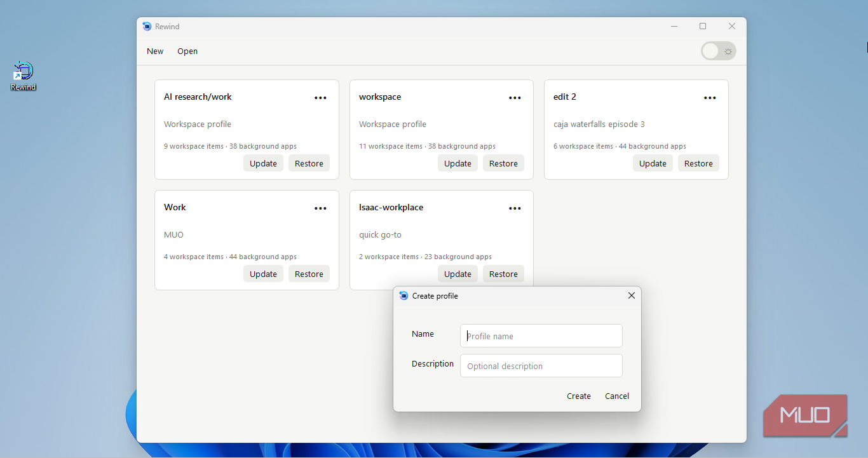
Task: Cancel the Create profile dialog
Action: click(x=617, y=396)
